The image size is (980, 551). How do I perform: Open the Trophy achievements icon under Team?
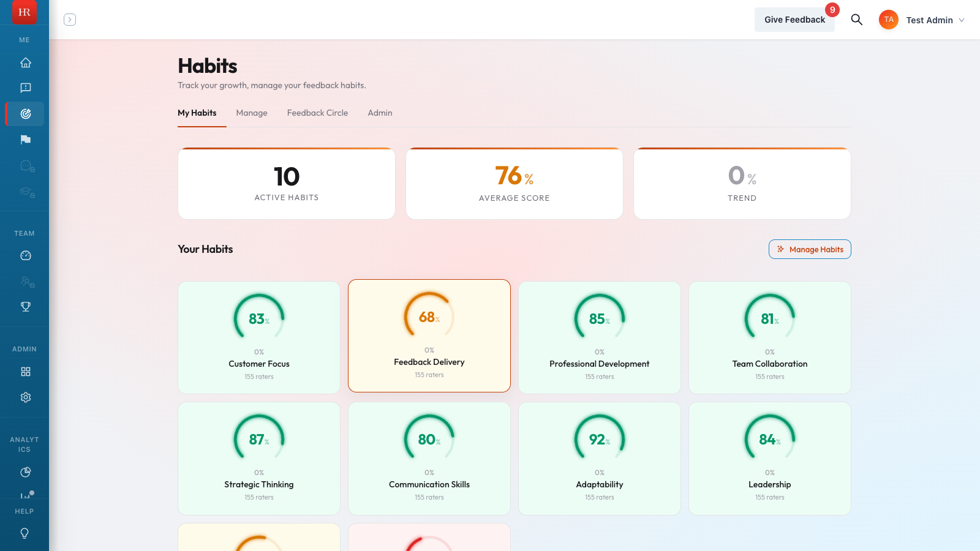24,306
